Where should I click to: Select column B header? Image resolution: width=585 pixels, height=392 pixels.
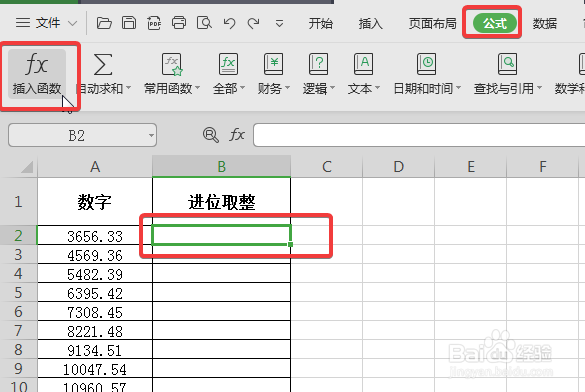coord(222,166)
